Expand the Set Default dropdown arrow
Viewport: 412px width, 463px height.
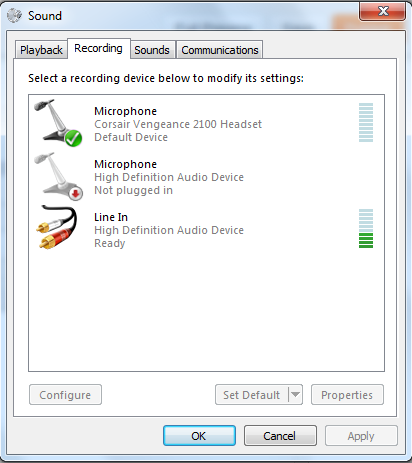pos(295,395)
